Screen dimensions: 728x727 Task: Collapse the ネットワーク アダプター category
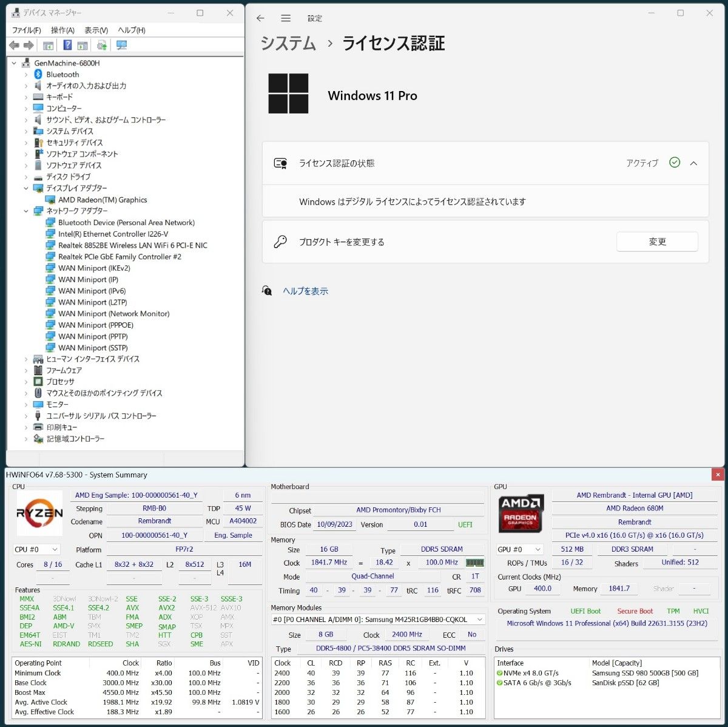(26, 211)
